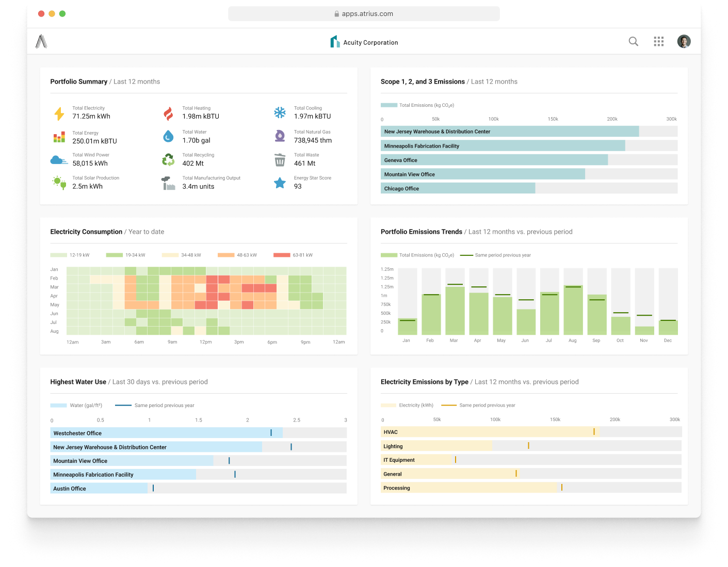Open the Acuity Corporation organization selector

point(364,42)
